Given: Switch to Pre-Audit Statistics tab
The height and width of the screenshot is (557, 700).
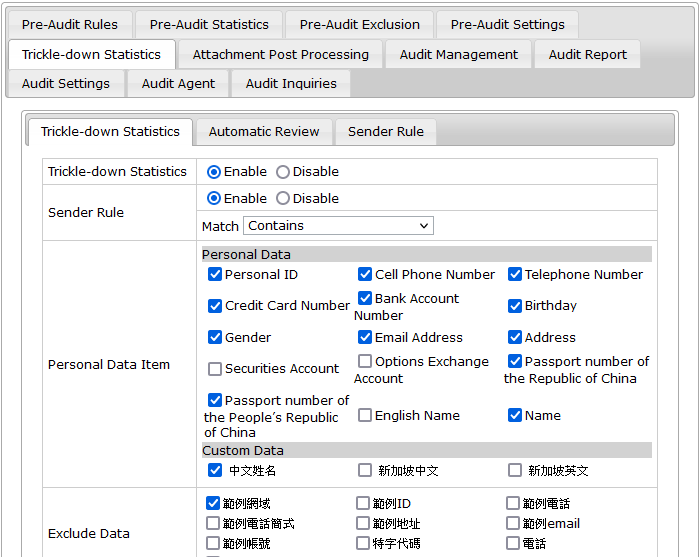Looking at the screenshot, I should 209,25.
